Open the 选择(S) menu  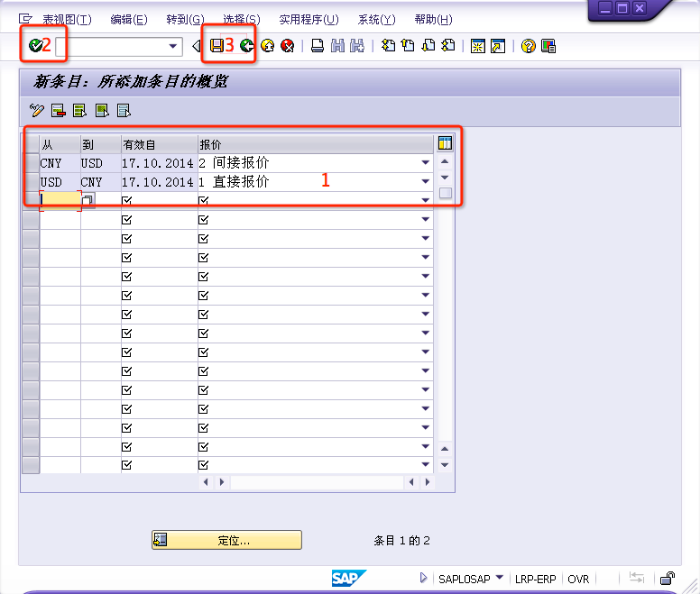pos(242,19)
